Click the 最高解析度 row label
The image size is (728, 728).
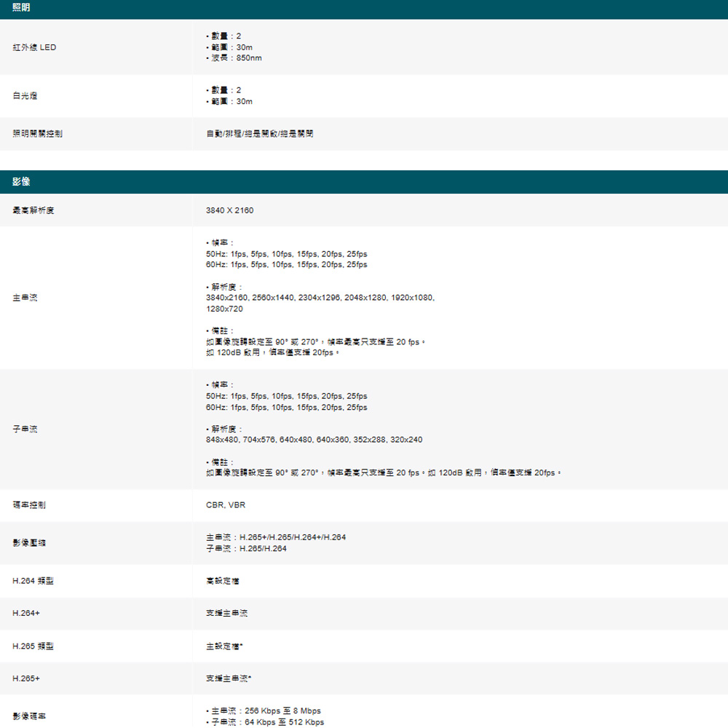click(33, 210)
